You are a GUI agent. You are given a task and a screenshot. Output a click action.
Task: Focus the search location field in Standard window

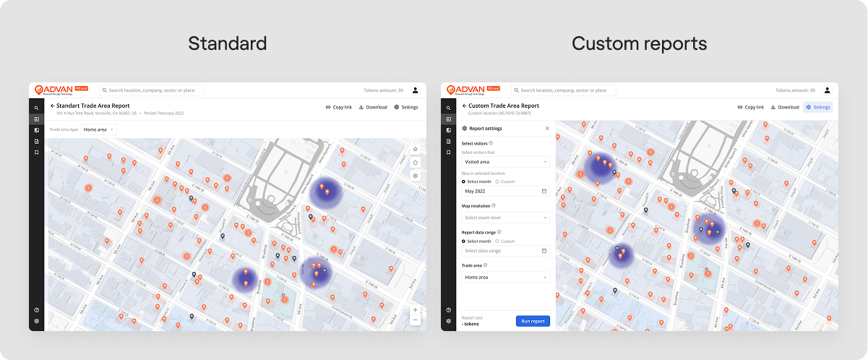point(152,90)
